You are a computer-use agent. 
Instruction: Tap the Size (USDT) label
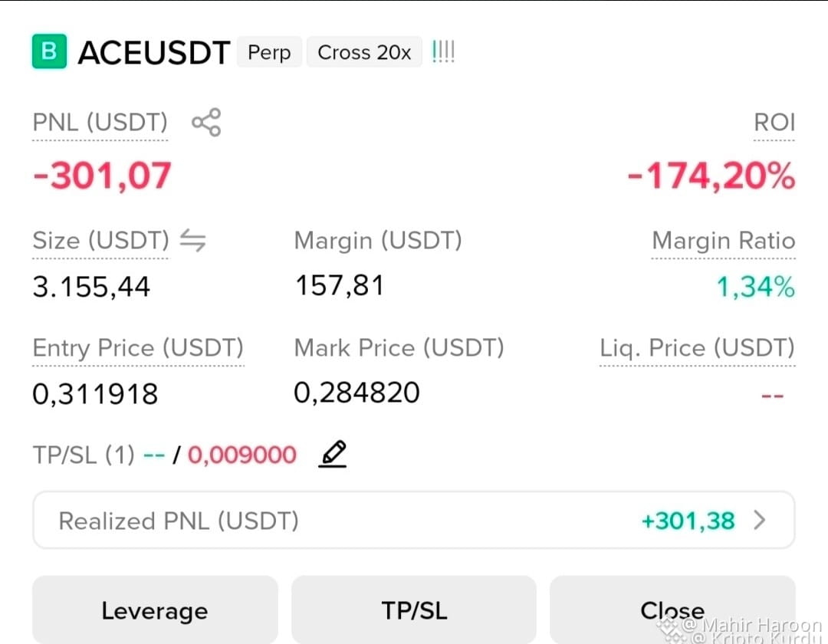pos(101,241)
